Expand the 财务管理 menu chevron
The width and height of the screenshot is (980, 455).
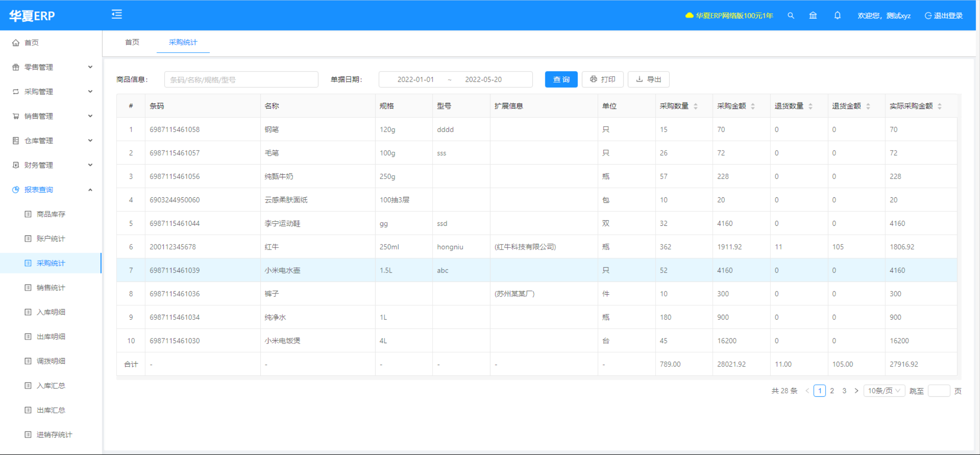(90, 165)
